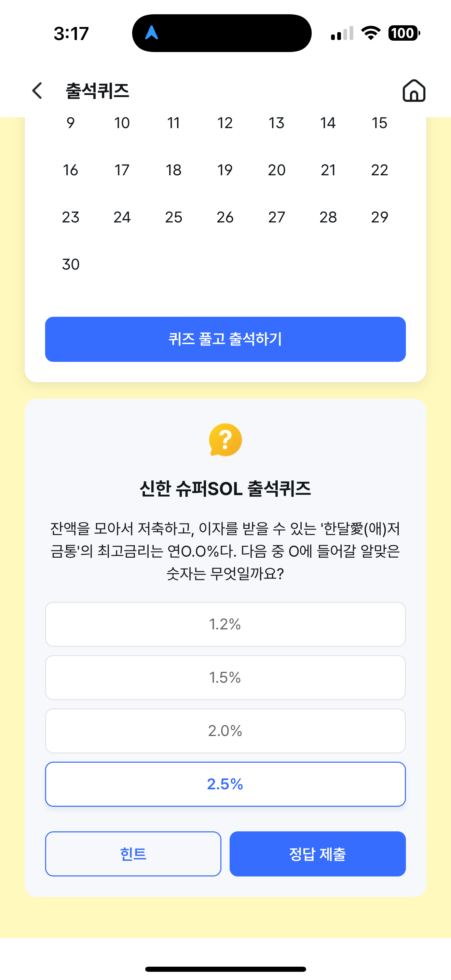The height and width of the screenshot is (980, 451).
Task: Select the 1.2% answer option
Action: click(225, 624)
